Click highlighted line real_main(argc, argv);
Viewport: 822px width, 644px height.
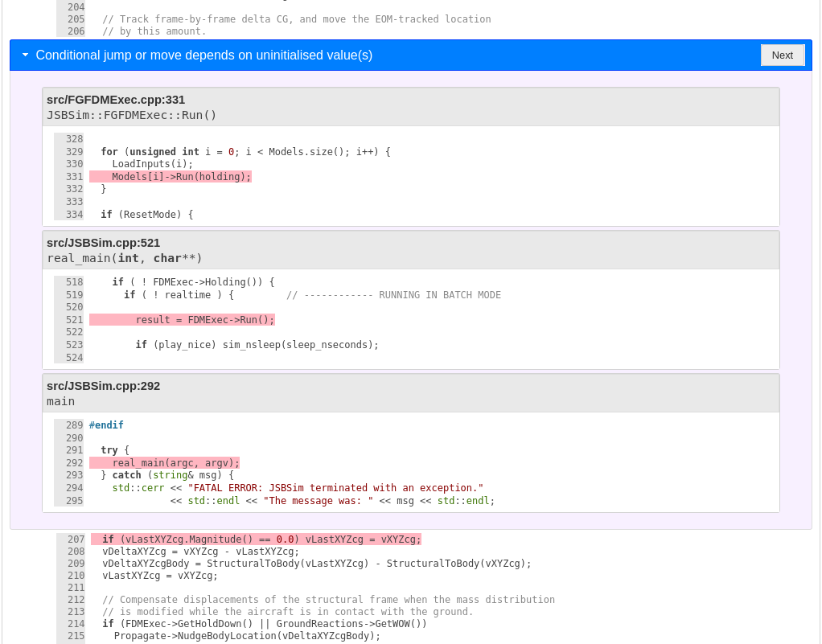(x=165, y=462)
